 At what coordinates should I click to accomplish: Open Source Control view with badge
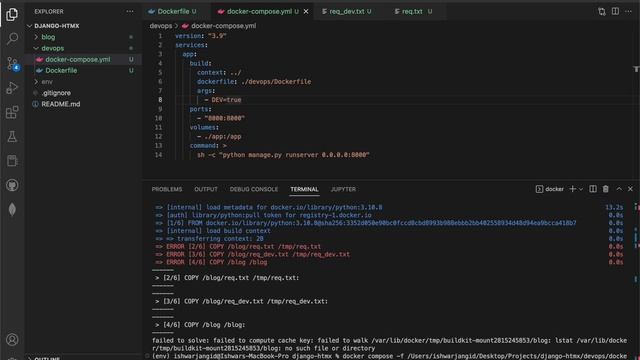pyautogui.click(x=12, y=64)
